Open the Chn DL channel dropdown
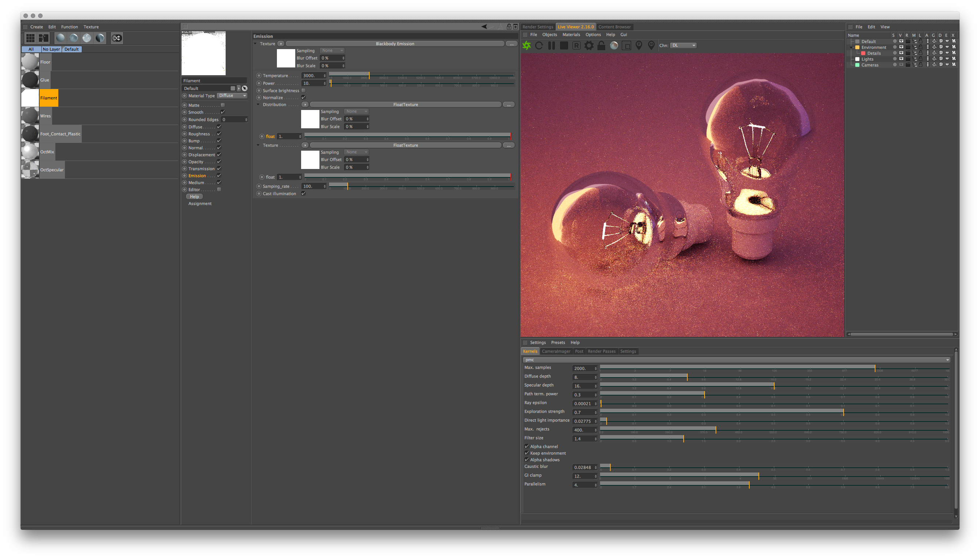The height and width of the screenshot is (559, 980). 683,45
